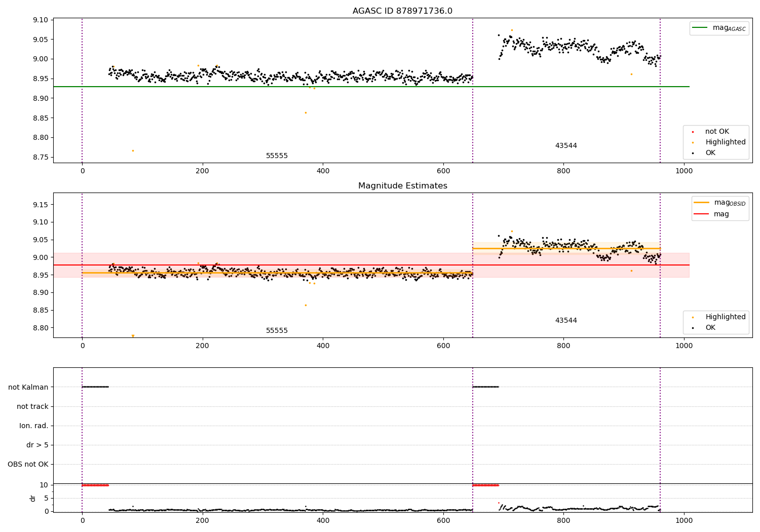Click the rotated 'dr' axis label
This screenshot has height=532, width=760.
(x=33, y=498)
